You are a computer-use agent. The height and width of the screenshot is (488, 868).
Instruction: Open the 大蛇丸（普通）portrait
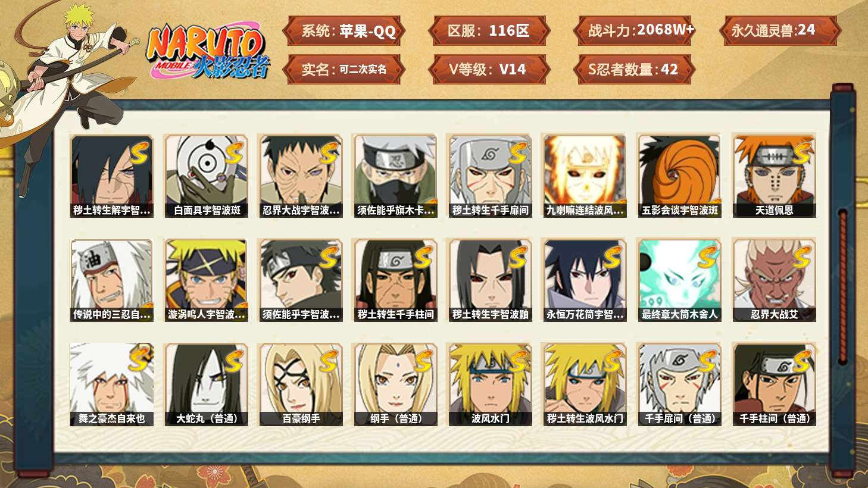pyautogui.click(x=207, y=384)
